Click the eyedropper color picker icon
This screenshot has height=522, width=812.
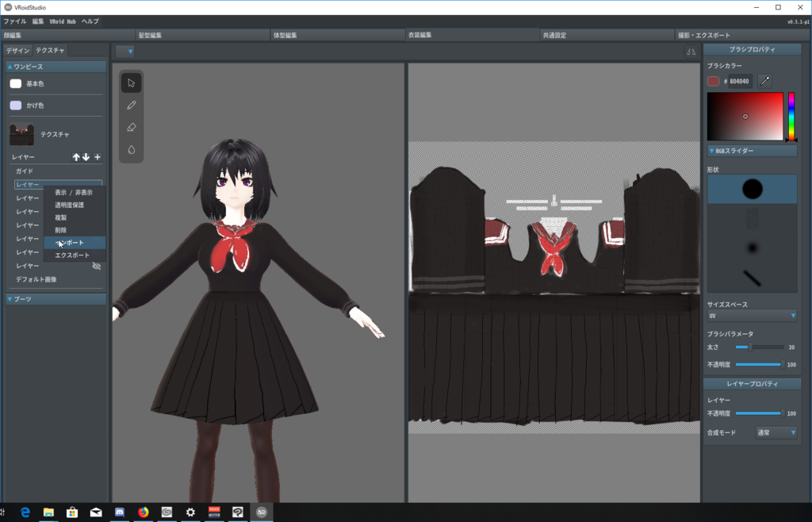click(x=764, y=81)
